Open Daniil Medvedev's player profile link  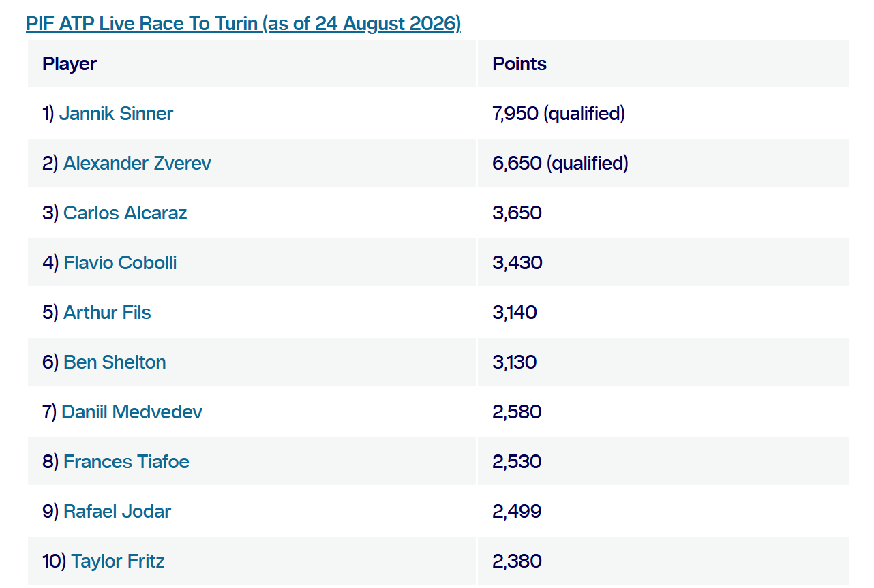[132, 412]
